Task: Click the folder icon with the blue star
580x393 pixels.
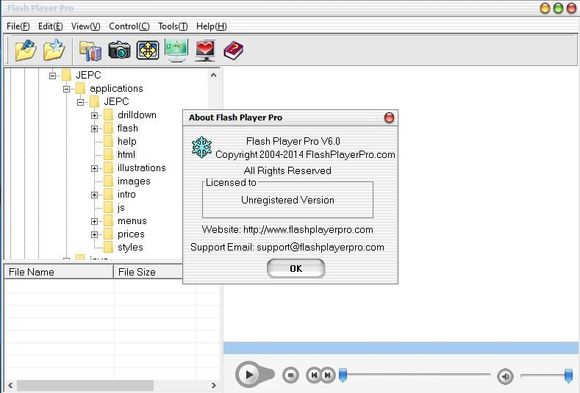Action: (54, 50)
